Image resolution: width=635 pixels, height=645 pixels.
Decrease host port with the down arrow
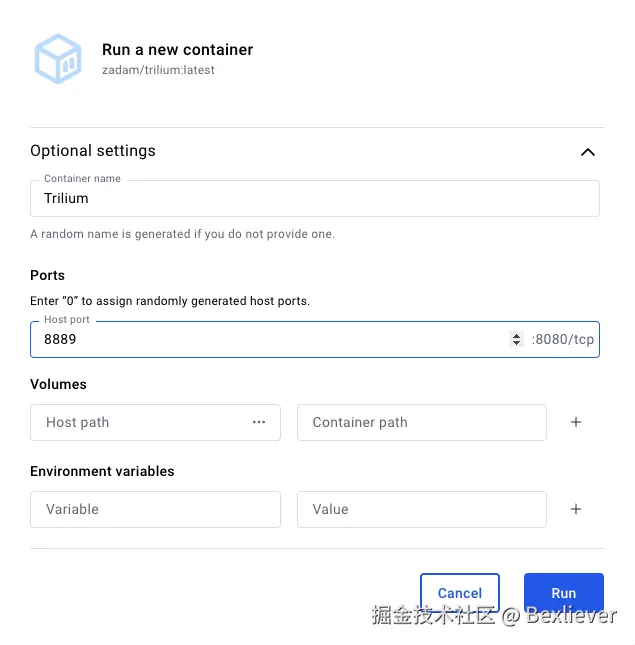point(516,344)
